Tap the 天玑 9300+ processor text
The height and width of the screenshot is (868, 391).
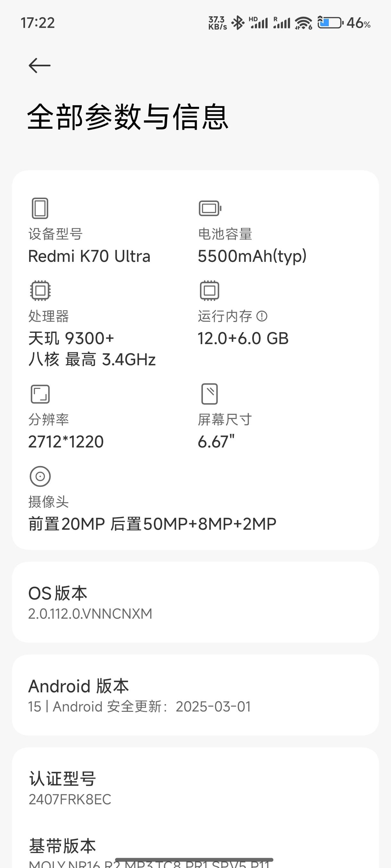pyautogui.click(x=71, y=338)
